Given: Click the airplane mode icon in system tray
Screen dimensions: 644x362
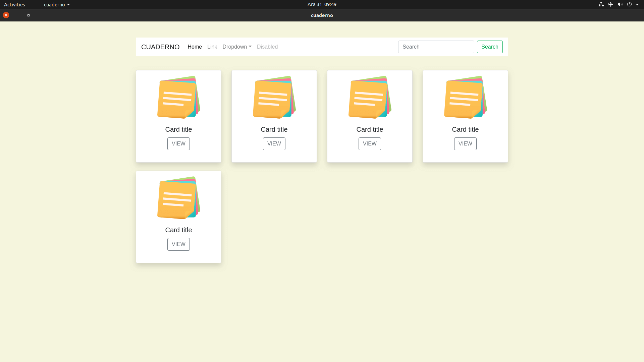Looking at the screenshot, I should [610, 4].
